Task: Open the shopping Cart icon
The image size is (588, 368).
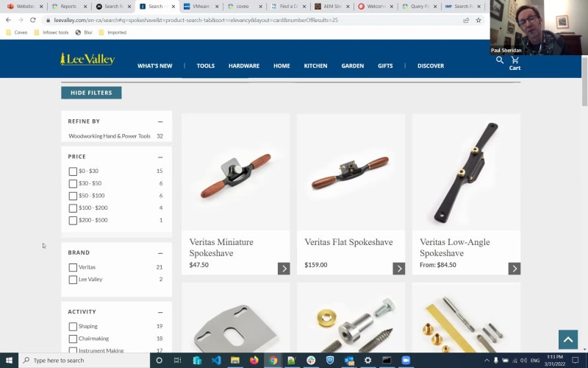Action: pyautogui.click(x=514, y=63)
